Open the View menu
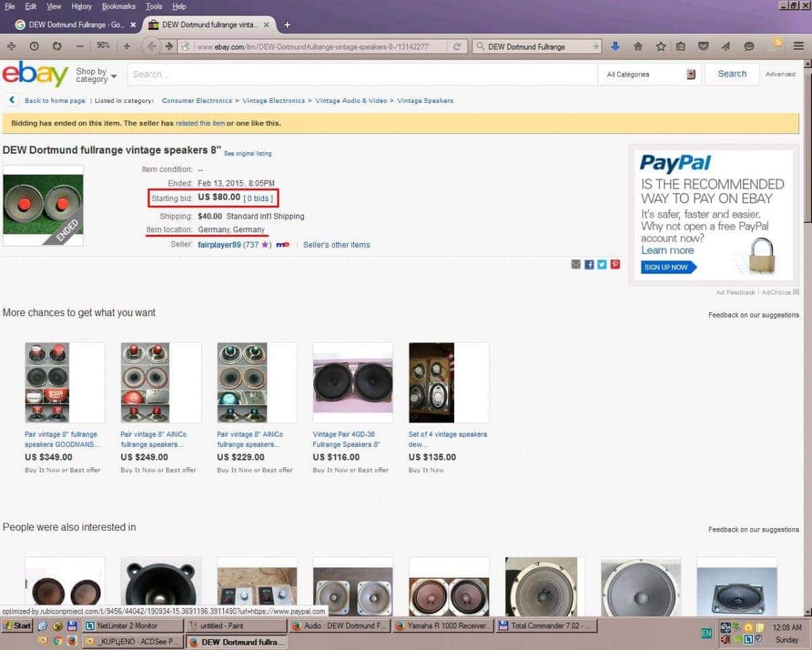This screenshot has height=650, width=812. 53,6
